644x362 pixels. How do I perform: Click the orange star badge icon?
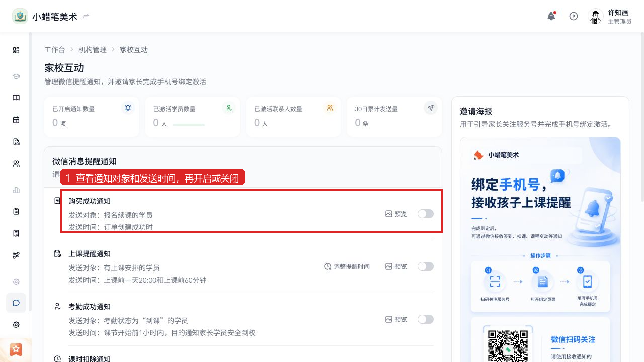(x=16, y=349)
